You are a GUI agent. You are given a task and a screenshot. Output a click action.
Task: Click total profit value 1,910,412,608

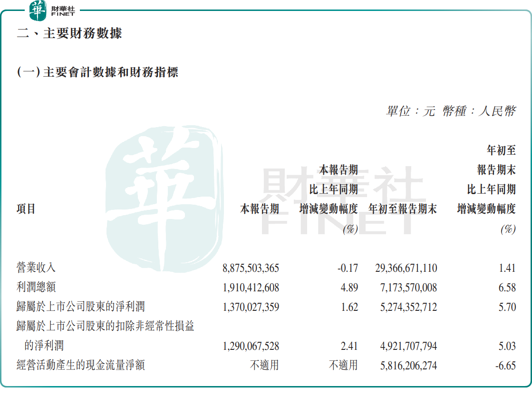pyautogui.click(x=251, y=288)
